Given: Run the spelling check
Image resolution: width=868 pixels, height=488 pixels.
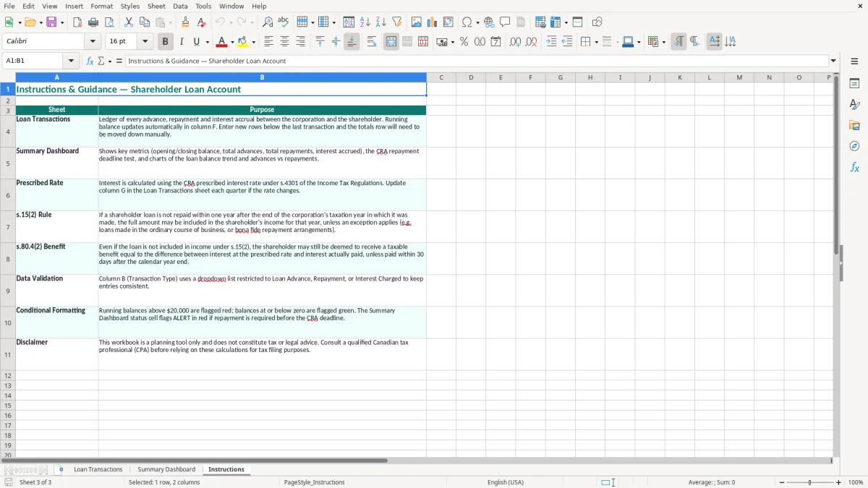Looking at the screenshot, I should pos(284,22).
